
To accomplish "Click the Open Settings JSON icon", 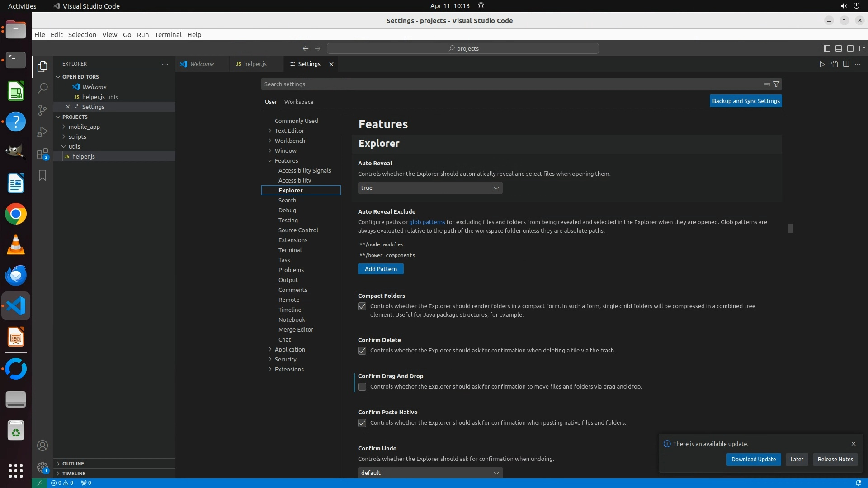I will (x=834, y=64).
